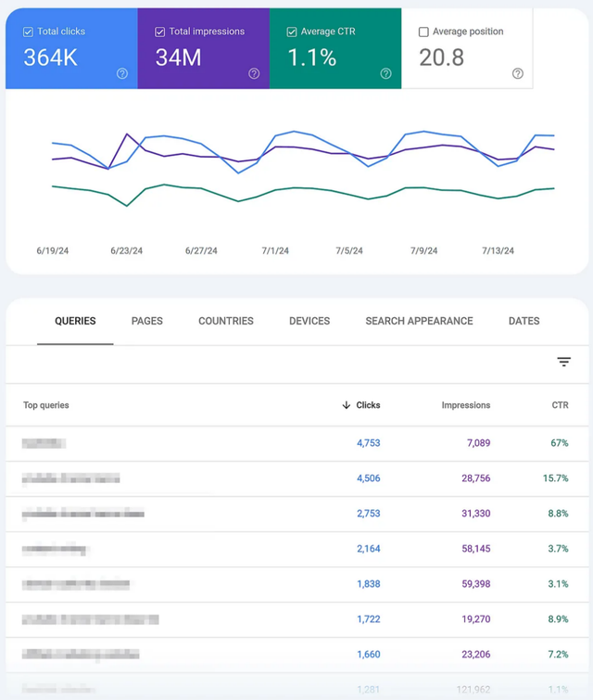
Task: Switch to the Pages tab
Action: pyautogui.click(x=146, y=321)
